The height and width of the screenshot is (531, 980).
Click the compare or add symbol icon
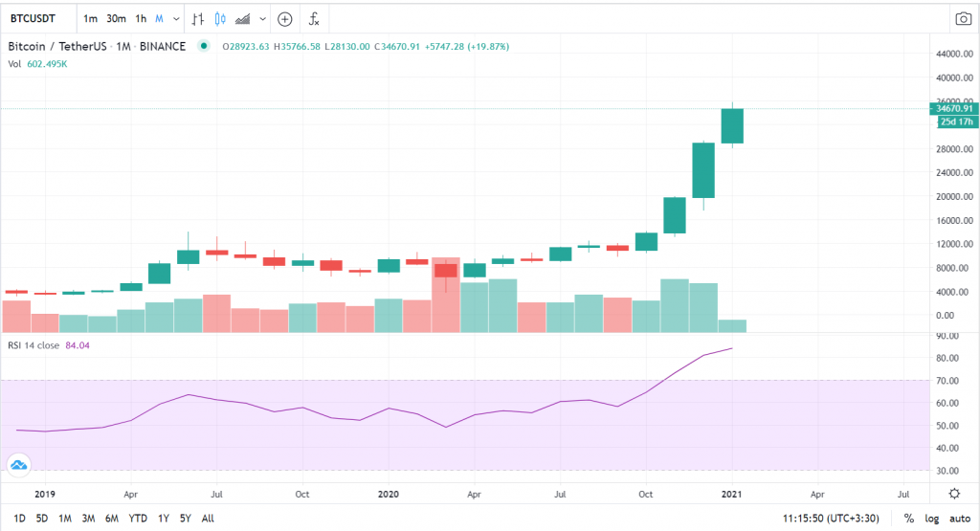coord(284,18)
